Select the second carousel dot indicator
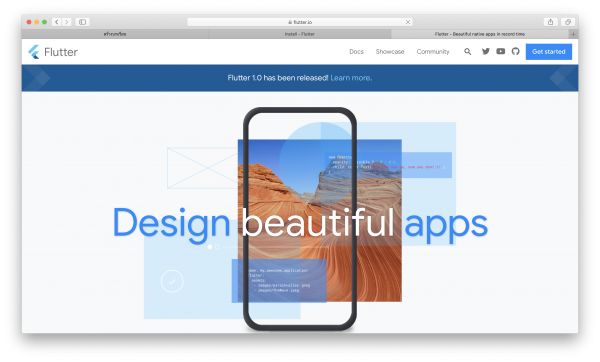Screen dimensions: 600x362 coord(217,247)
